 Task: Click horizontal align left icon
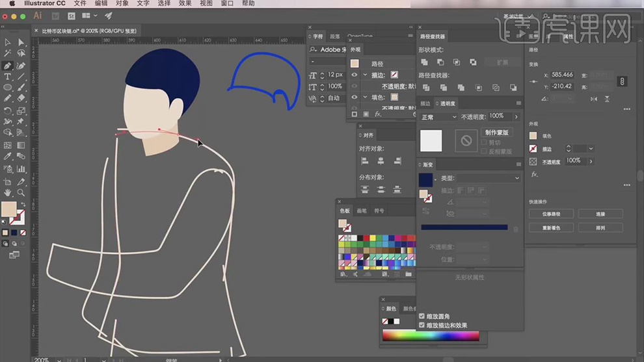364,161
